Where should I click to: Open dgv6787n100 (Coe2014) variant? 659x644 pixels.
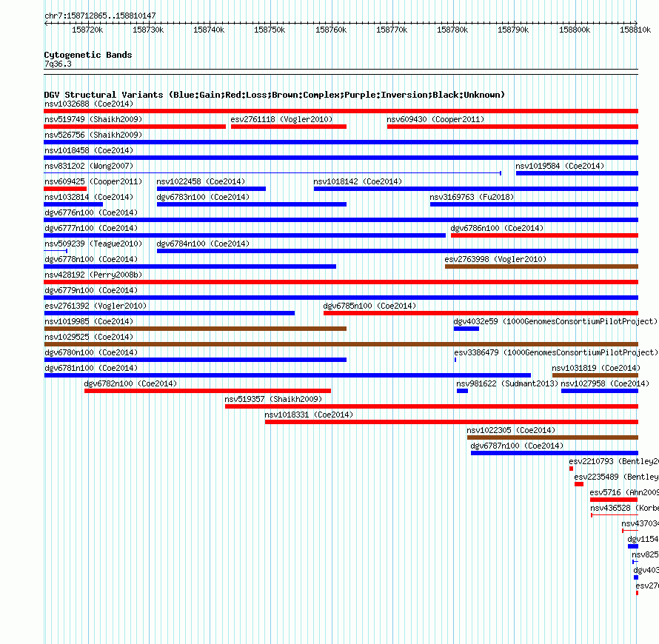click(517, 446)
